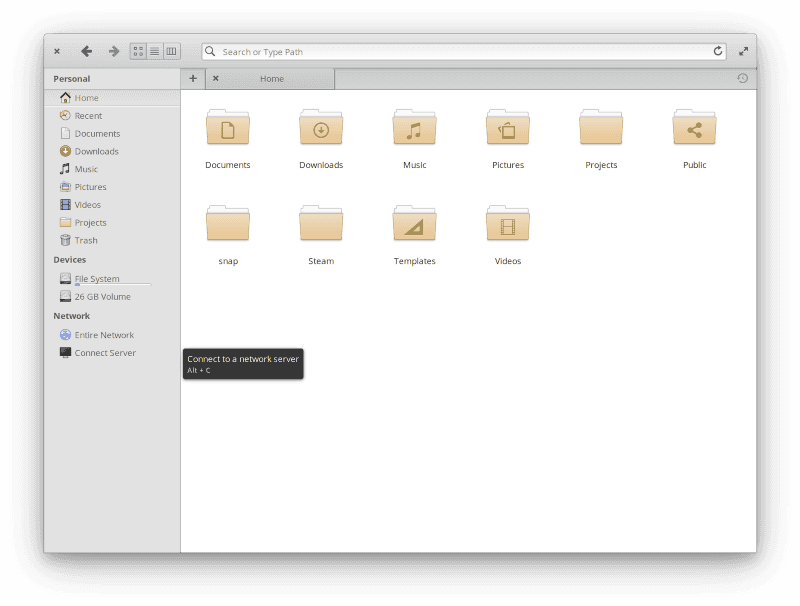Open the restore closed tabs control
Screen dimensions: 800x606
(x=741, y=77)
